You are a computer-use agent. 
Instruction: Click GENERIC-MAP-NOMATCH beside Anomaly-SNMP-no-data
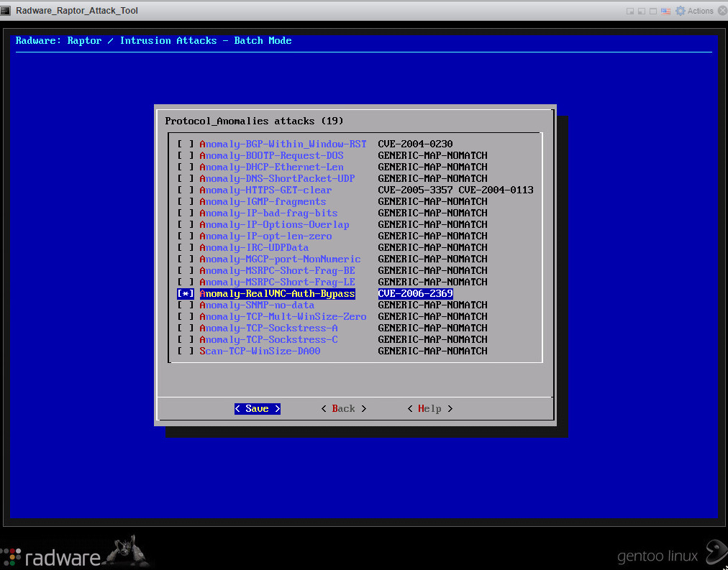[433, 305]
